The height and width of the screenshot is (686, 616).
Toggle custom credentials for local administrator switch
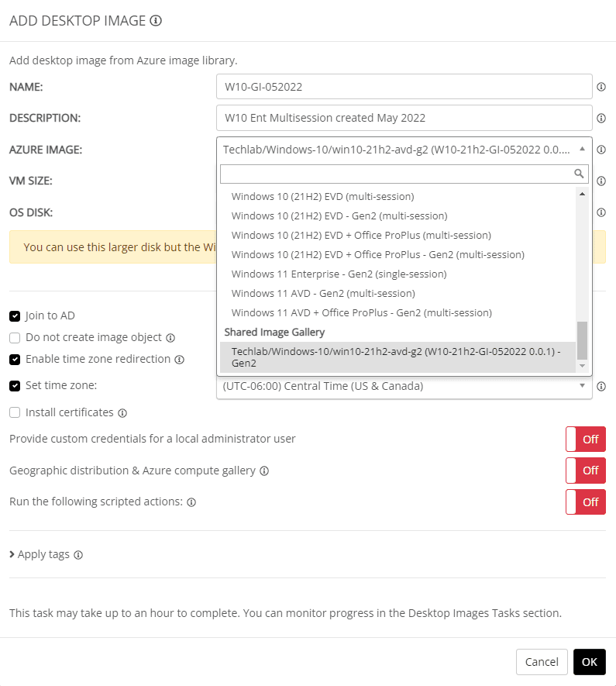585,439
